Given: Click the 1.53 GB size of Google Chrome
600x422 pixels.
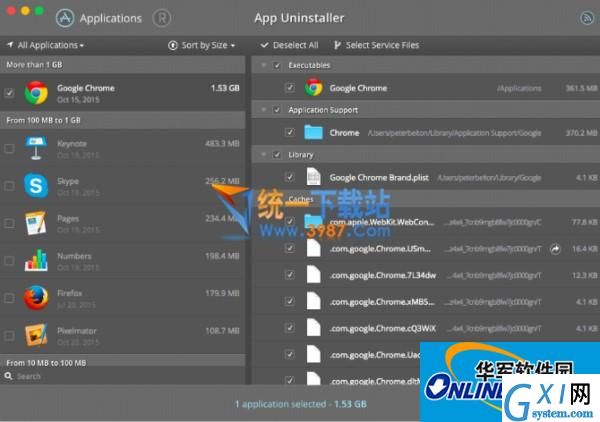Looking at the screenshot, I should pos(225,88).
